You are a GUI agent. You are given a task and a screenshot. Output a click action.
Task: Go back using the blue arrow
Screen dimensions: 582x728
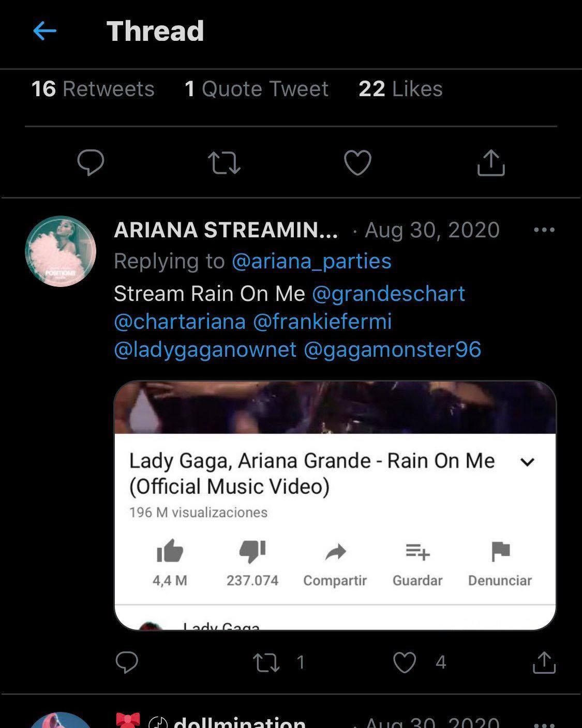point(45,32)
